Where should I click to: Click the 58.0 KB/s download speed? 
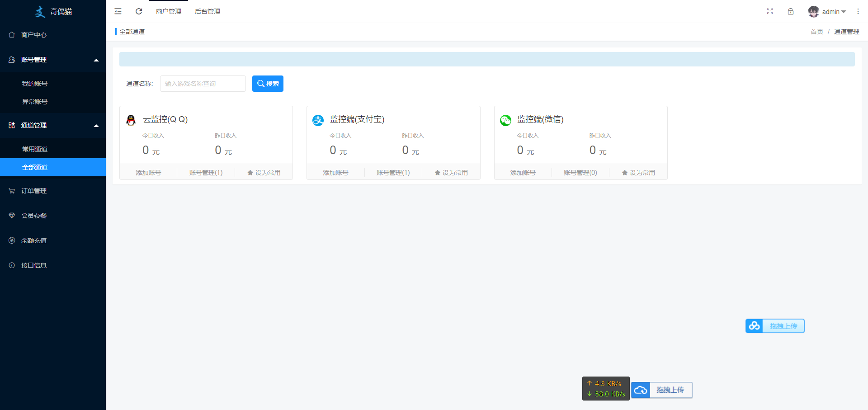pyautogui.click(x=610, y=394)
